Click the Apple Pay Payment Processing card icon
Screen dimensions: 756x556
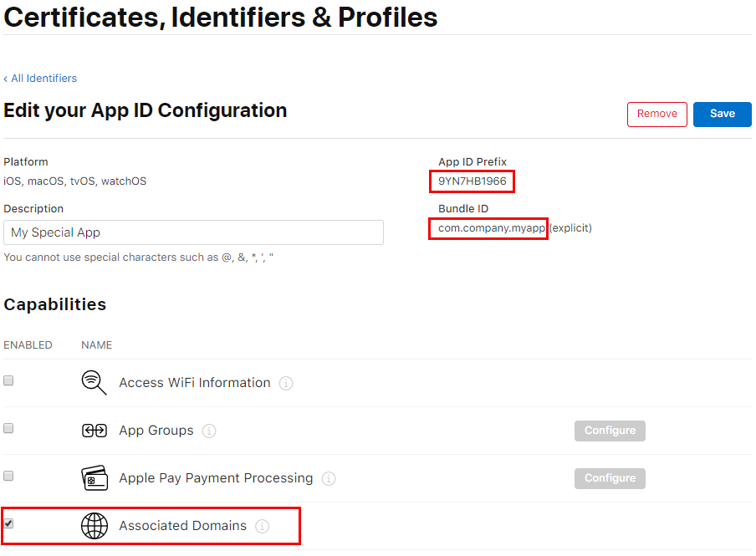[x=94, y=477]
